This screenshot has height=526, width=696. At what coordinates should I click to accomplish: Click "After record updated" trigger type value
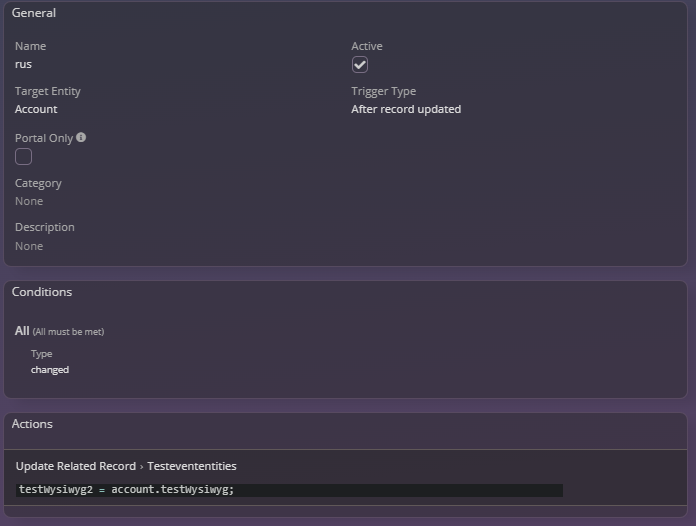tap(406, 109)
